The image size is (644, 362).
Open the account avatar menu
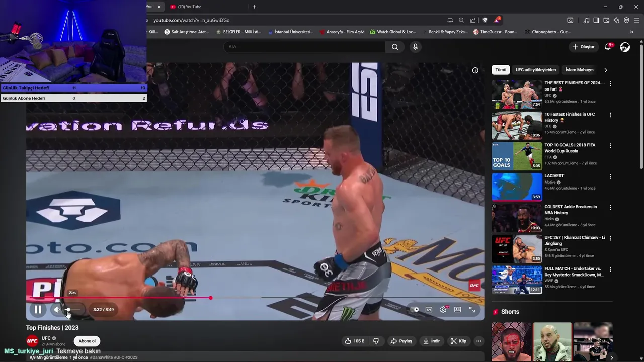coord(625,47)
